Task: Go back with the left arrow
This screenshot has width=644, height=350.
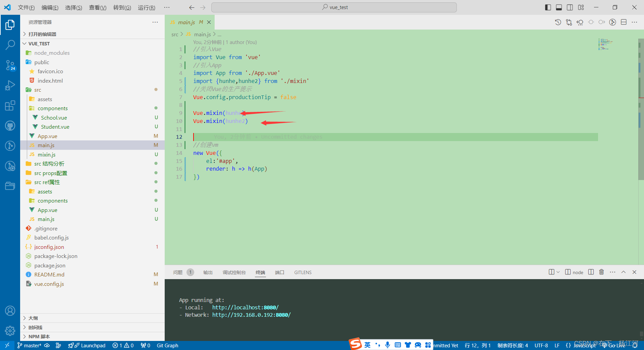Action: (192, 7)
